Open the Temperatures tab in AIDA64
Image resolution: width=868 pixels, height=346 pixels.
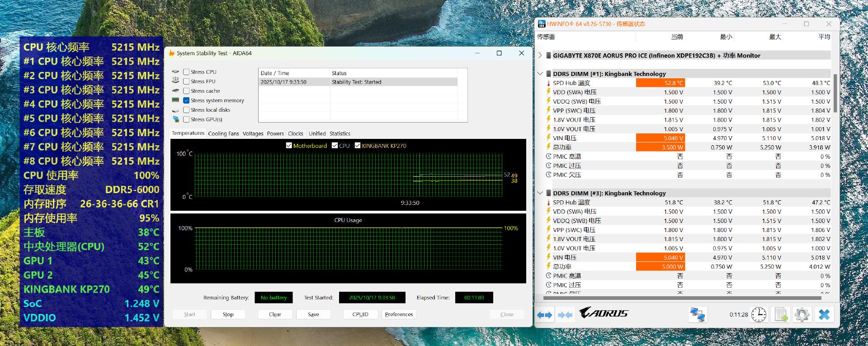click(188, 133)
